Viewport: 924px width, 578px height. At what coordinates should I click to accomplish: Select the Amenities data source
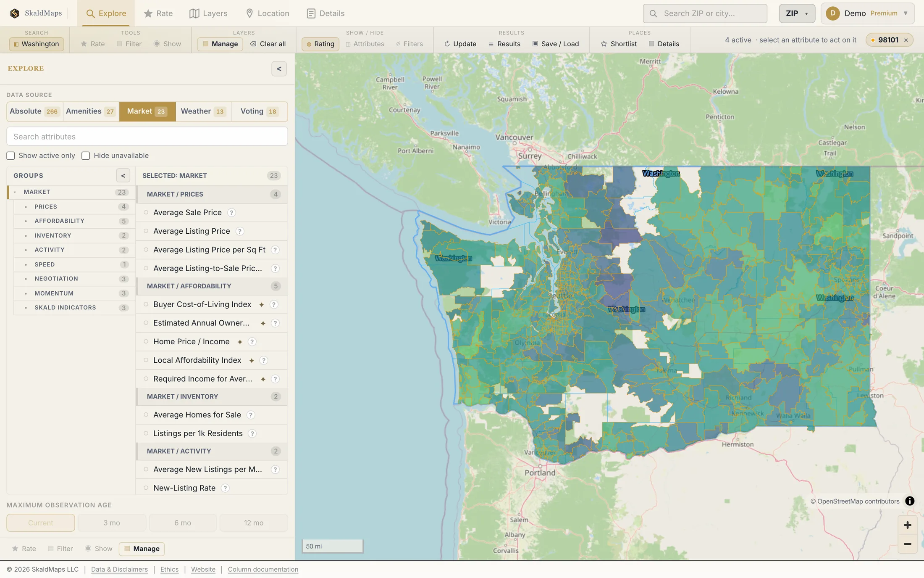(x=91, y=111)
